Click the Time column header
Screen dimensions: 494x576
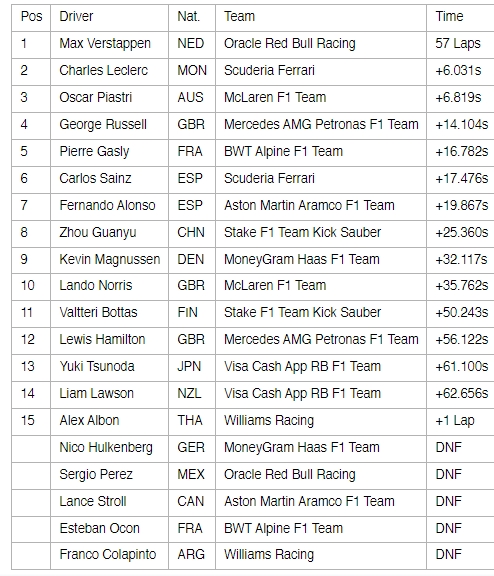[x=460, y=18]
